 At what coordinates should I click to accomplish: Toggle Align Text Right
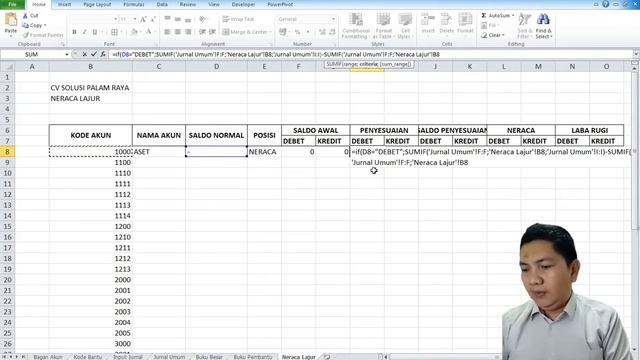point(188,32)
